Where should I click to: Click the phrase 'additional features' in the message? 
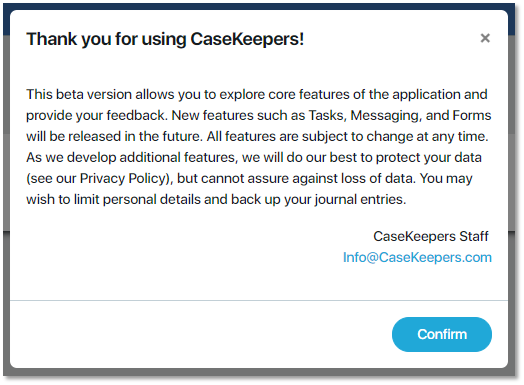coord(177,157)
